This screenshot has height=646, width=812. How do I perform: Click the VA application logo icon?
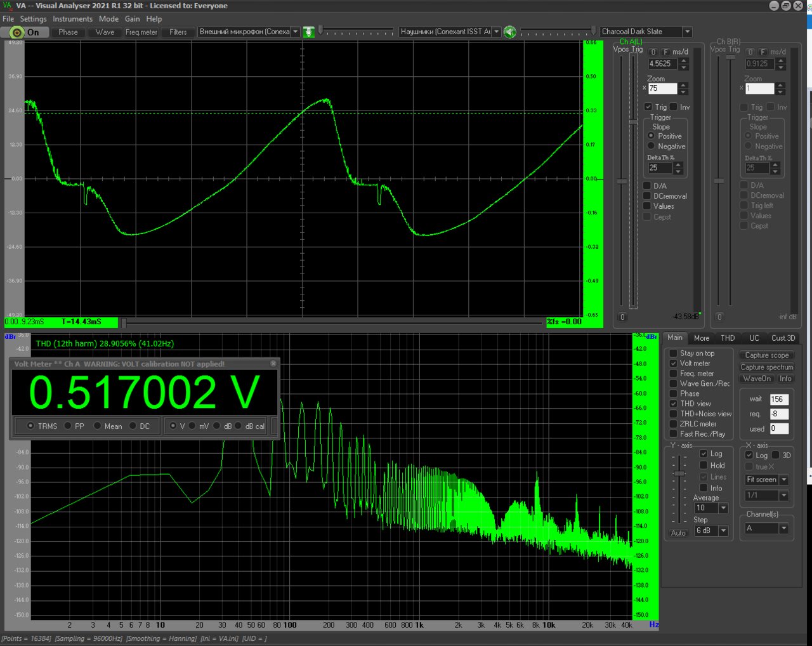7,6
